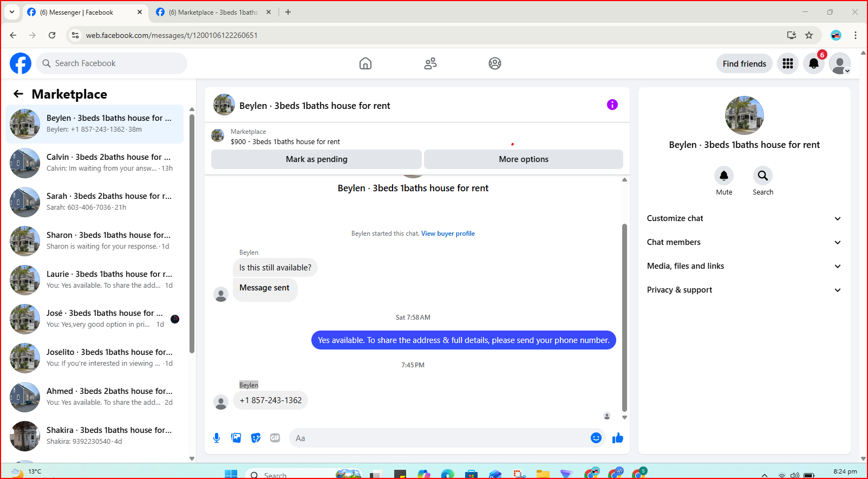This screenshot has width=868, height=479.
Task: Attach a photo to the message
Action: pyautogui.click(x=236, y=438)
